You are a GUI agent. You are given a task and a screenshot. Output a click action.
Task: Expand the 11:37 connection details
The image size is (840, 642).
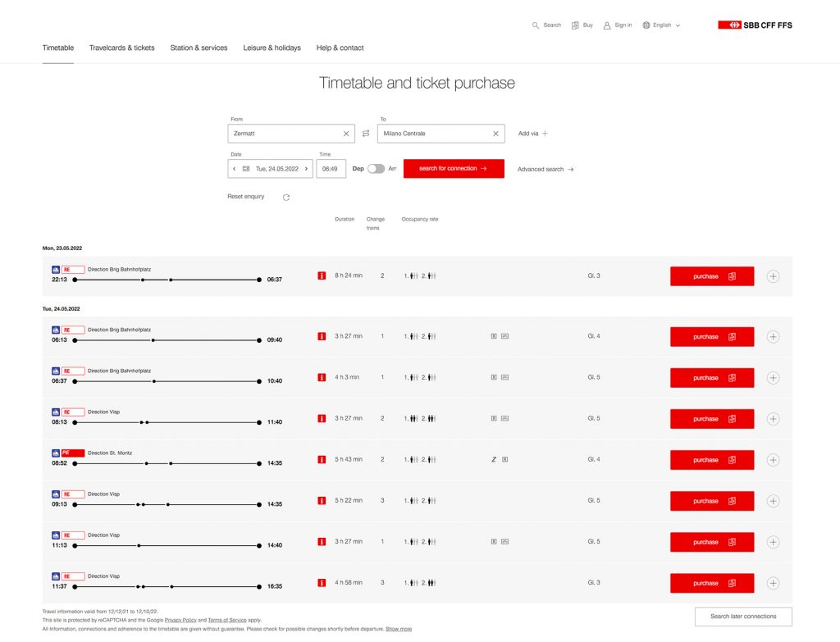point(773,583)
